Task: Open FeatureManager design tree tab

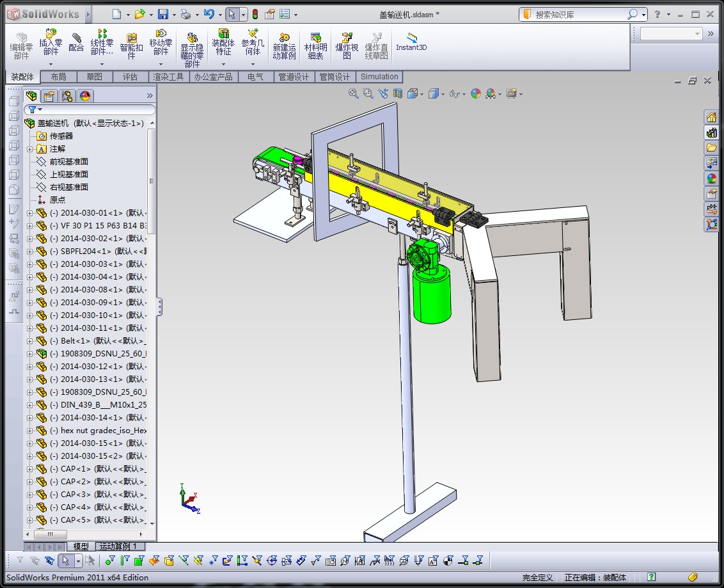Action: click(31, 95)
